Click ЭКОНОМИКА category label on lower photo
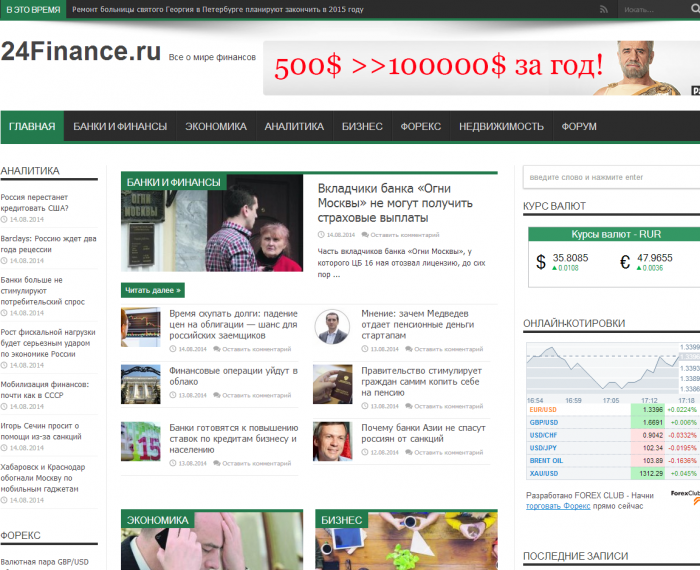 click(158, 520)
